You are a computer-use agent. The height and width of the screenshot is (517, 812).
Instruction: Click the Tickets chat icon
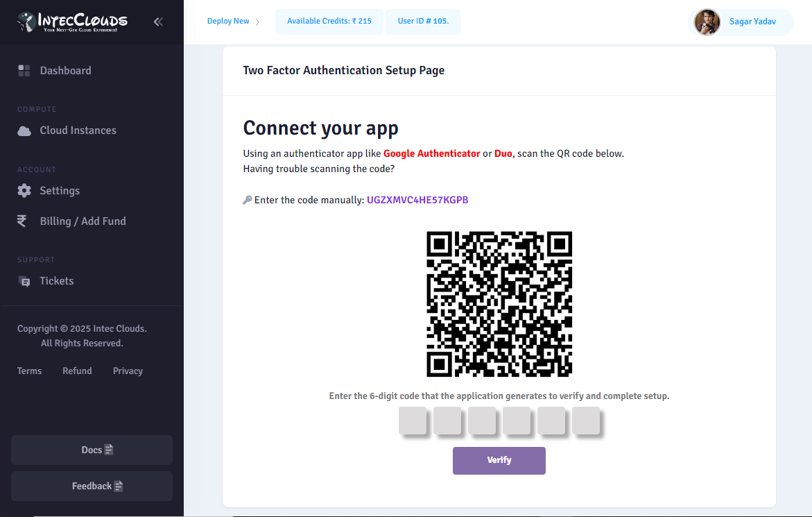click(24, 281)
